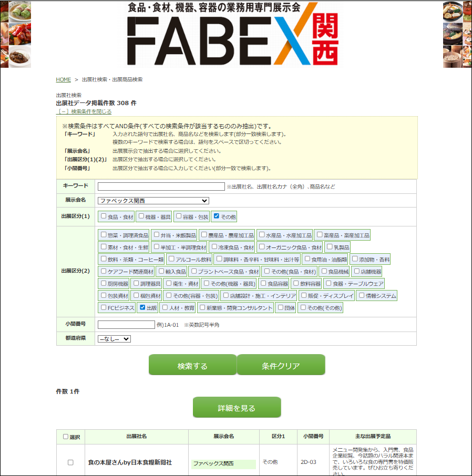The width and height of the screenshot is (472, 476).
Task: Enable the オーガニック食品・食材 checkbox
Action: [262, 247]
